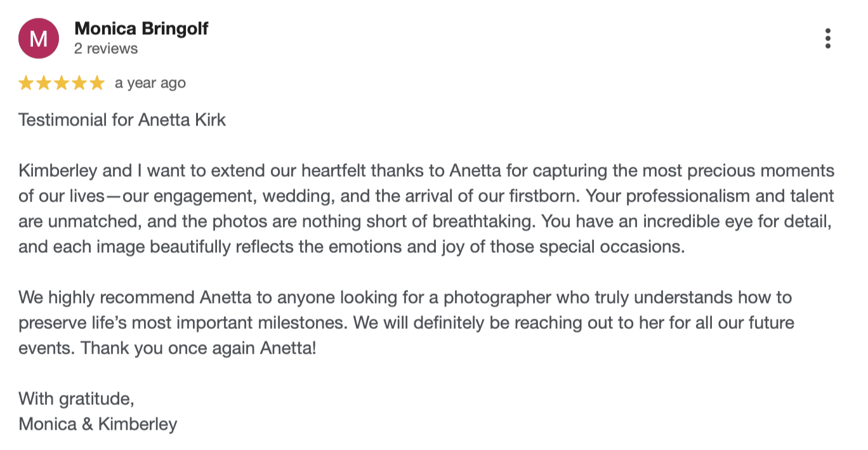Click the second yellow rating star

click(x=44, y=83)
